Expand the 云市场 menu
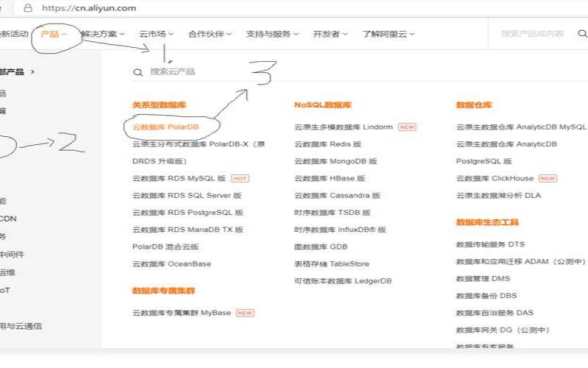 pos(157,34)
